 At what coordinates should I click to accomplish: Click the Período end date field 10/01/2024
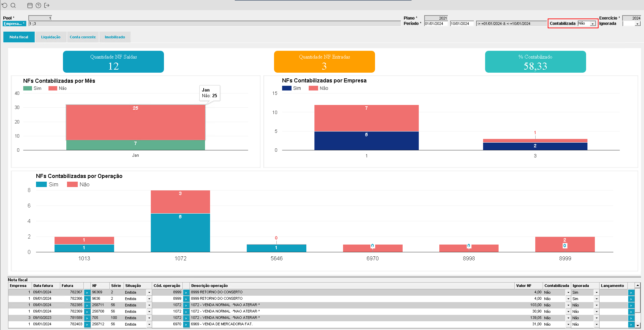(x=462, y=24)
